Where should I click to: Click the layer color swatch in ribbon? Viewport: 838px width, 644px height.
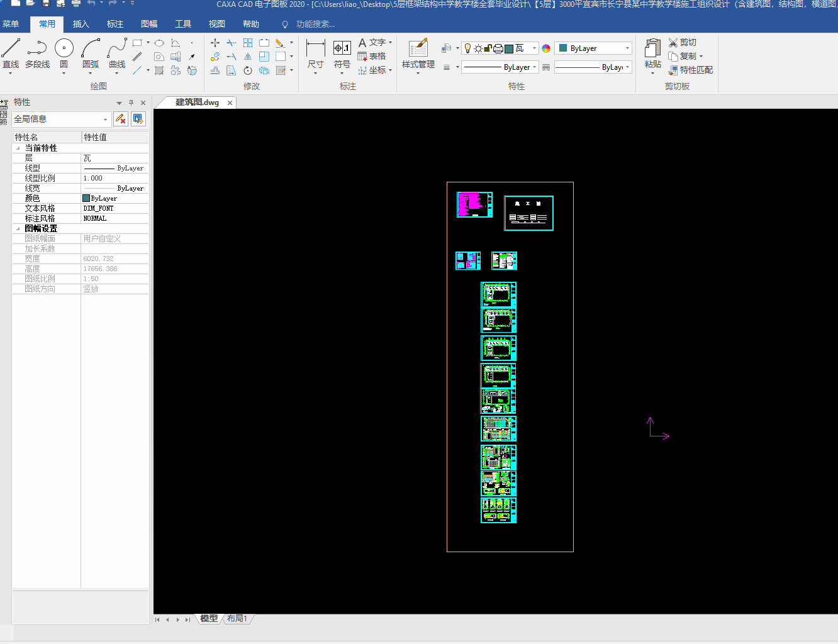pos(509,48)
